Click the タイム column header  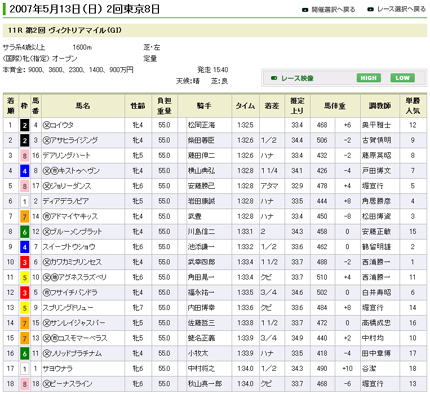pyautogui.click(x=245, y=106)
